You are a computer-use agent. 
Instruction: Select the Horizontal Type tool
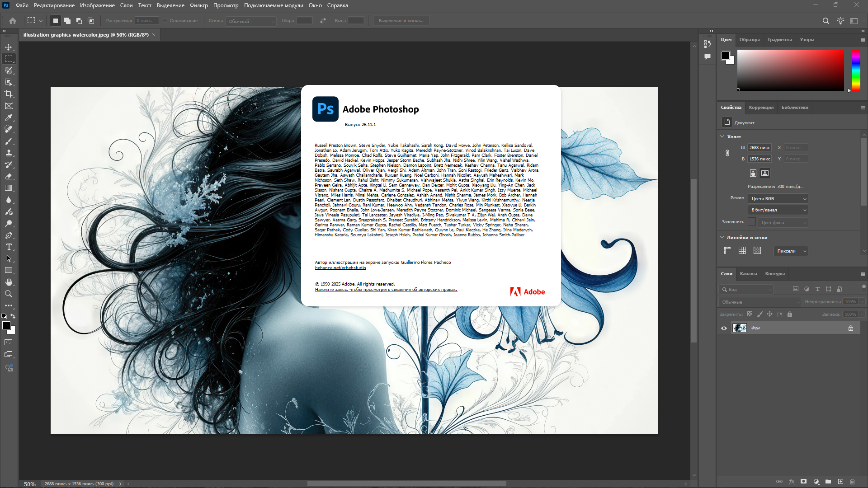[9, 247]
